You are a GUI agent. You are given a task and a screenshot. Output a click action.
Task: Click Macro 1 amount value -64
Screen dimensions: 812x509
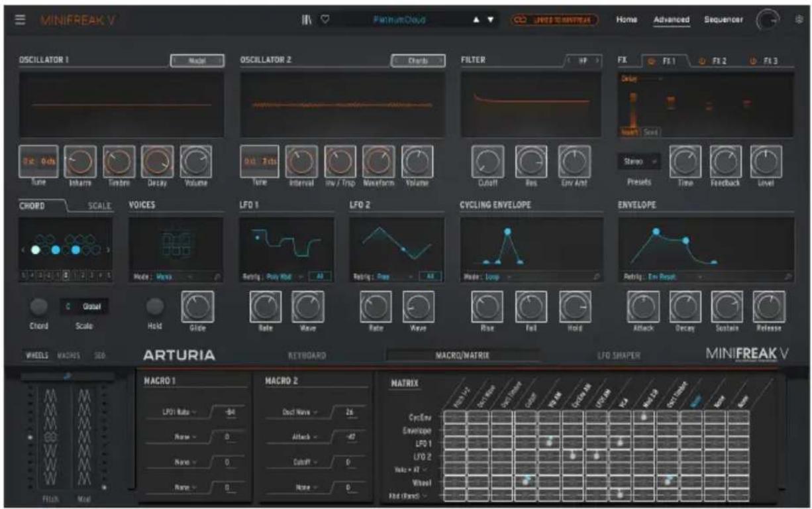[x=231, y=412]
